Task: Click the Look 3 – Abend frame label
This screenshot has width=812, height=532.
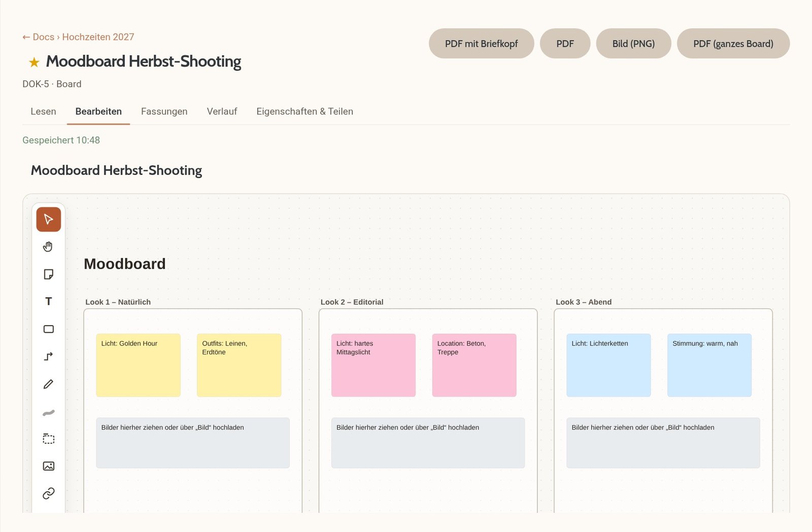Action: coord(584,302)
